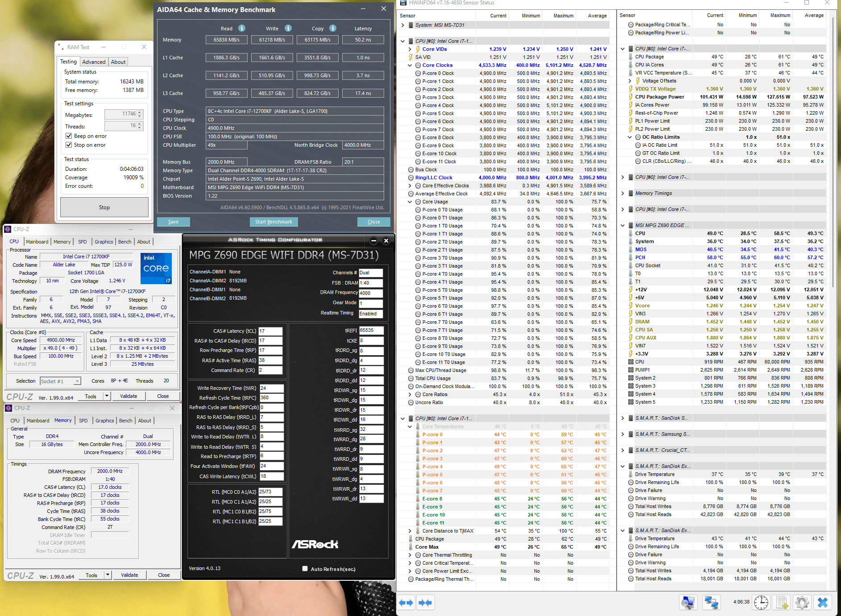
Task: Open About tab in RAM Test
Action: [118, 62]
